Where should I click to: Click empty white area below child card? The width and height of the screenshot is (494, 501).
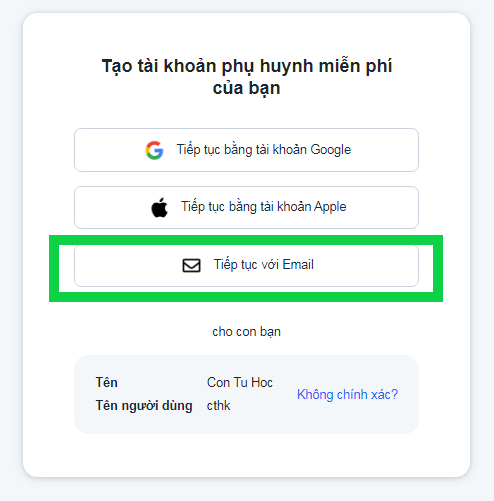coord(246,455)
